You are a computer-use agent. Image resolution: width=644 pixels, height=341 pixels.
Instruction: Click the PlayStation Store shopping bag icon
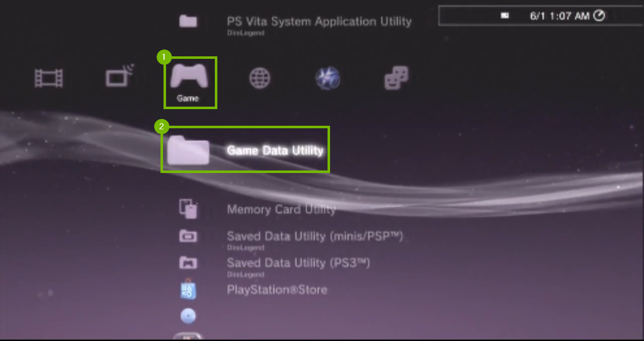(188, 290)
